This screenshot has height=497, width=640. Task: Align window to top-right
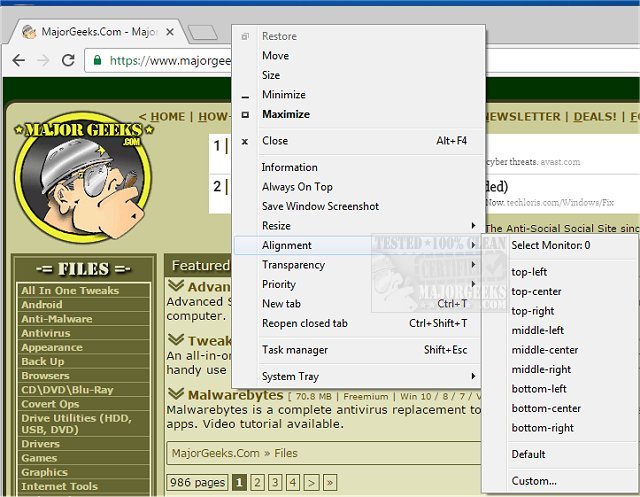(x=560, y=311)
